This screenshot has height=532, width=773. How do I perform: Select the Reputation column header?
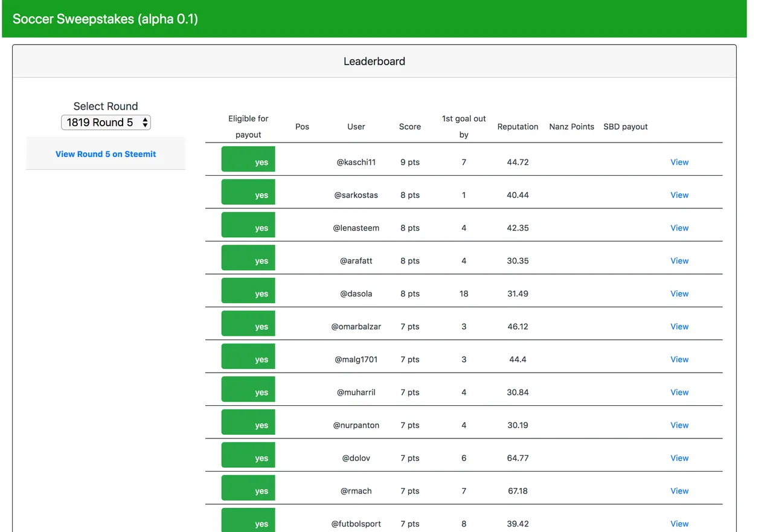click(x=518, y=127)
